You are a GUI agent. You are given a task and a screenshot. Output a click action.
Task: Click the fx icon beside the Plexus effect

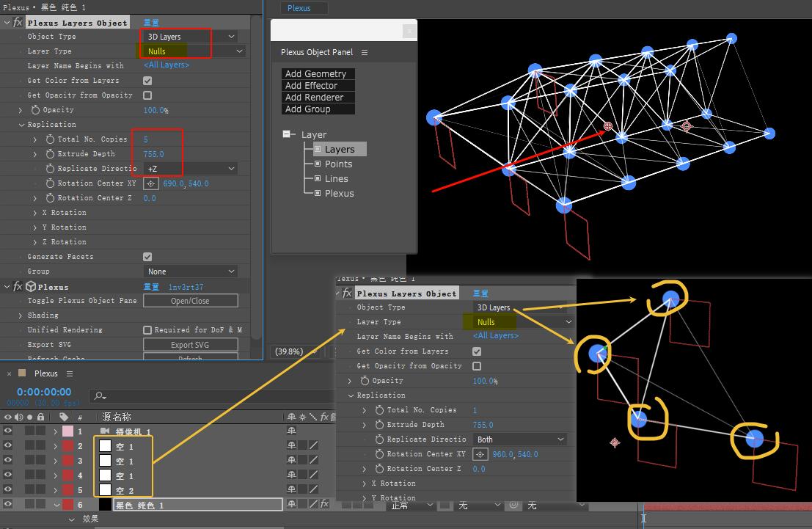coord(18,287)
